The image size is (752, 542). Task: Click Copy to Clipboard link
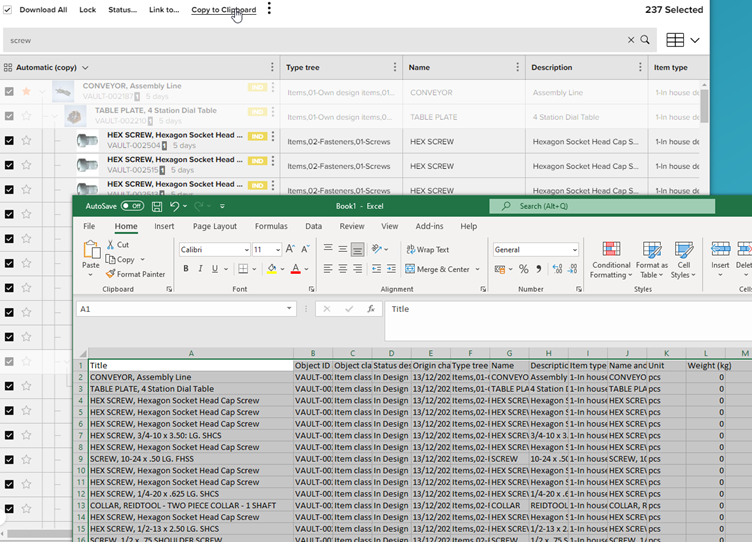pos(223,10)
